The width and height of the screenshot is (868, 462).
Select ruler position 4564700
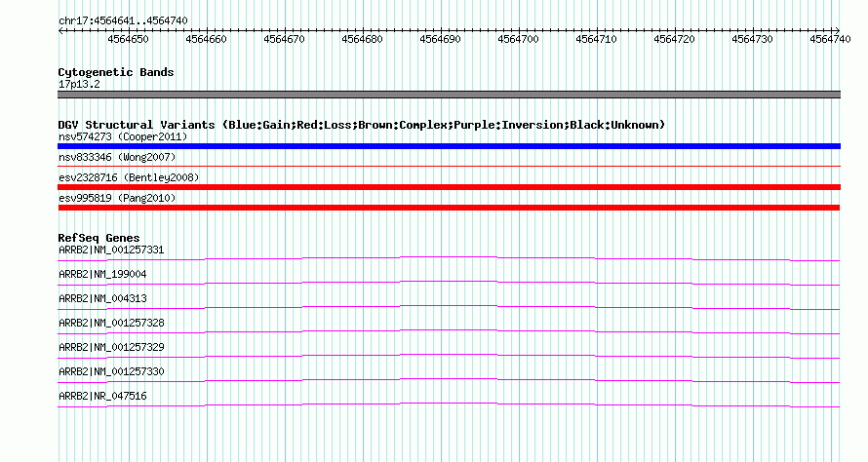pos(518,39)
